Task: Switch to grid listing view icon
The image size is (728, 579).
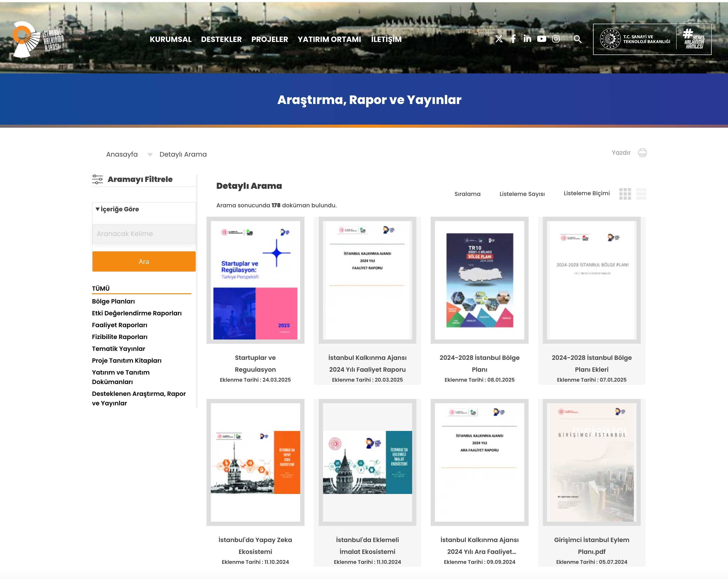Action: point(625,194)
